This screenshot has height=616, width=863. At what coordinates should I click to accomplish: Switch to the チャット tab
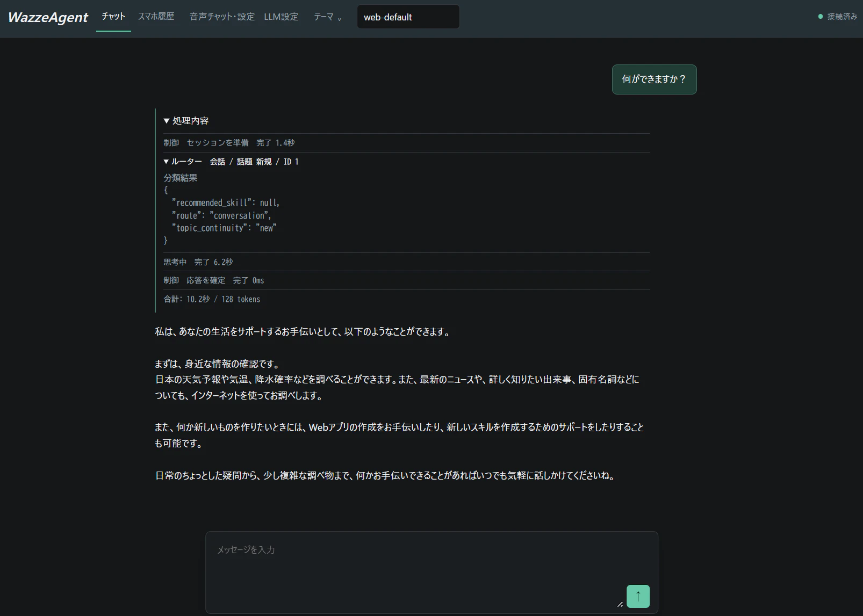click(x=113, y=17)
